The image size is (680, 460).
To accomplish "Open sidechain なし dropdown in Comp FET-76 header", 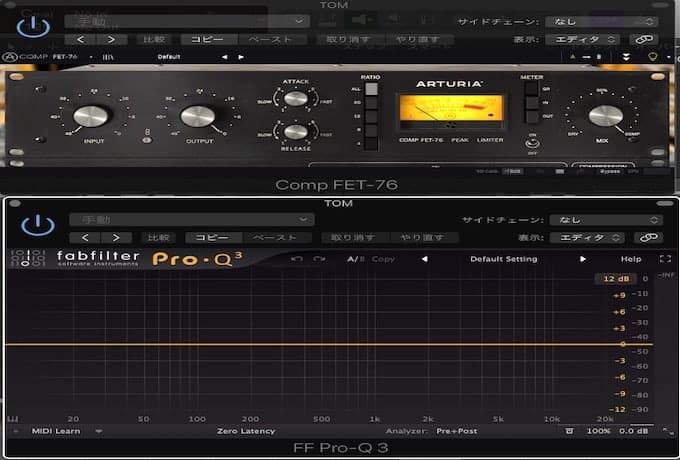I will (x=602, y=21).
